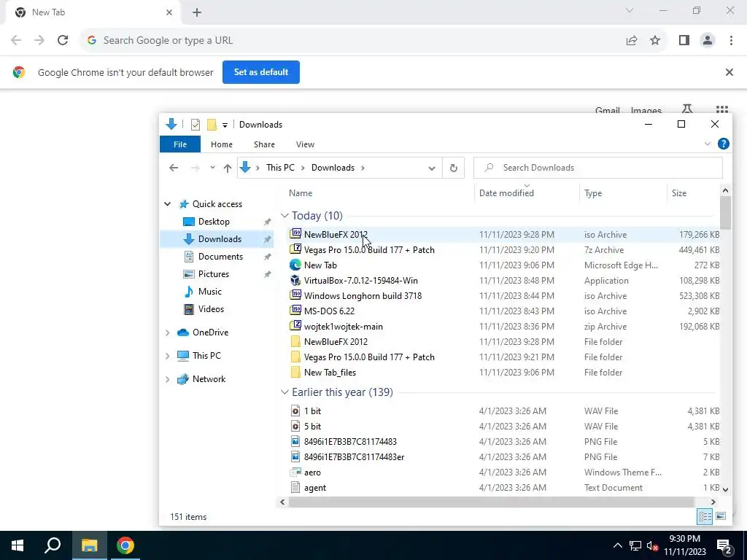Click File Explorer taskbar icon
This screenshot has width=747, height=560.
pos(89,545)
